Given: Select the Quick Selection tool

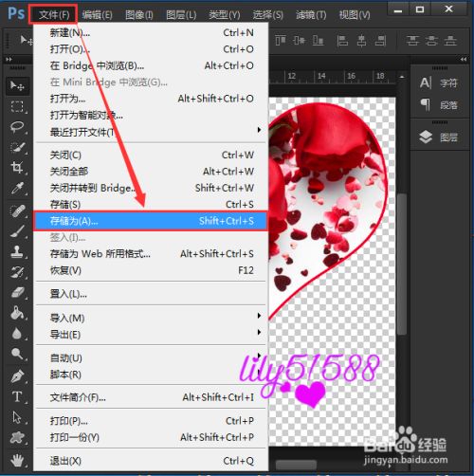Looking at the screenshot, I should [17, 147].
